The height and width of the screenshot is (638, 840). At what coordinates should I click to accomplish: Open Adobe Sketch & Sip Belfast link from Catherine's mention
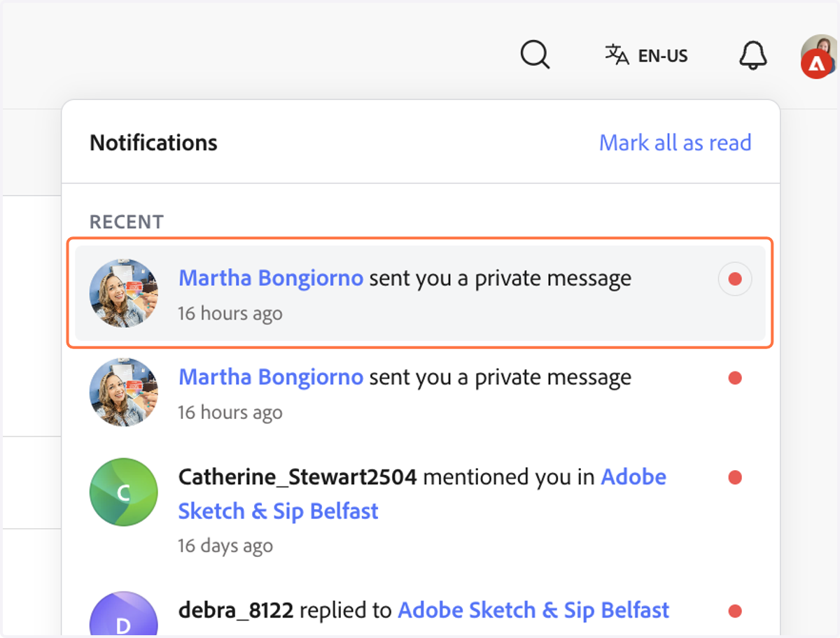pyautogui.click(x=422, y=494)
